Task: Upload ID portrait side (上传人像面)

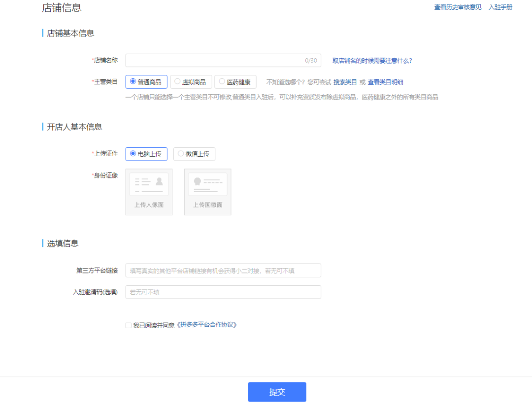Action: click(x=149, y=192)
